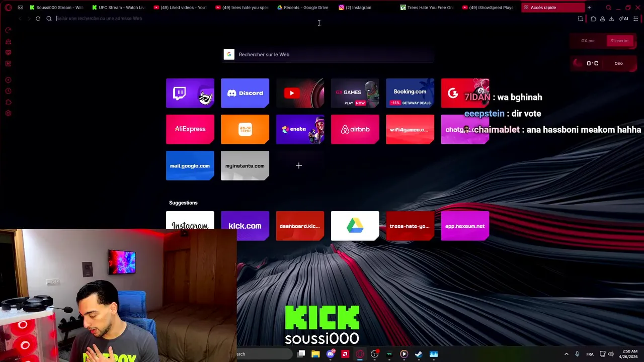Open the Discord speed dial tile
The image size is (644, 362).
(x=245, y=93)
